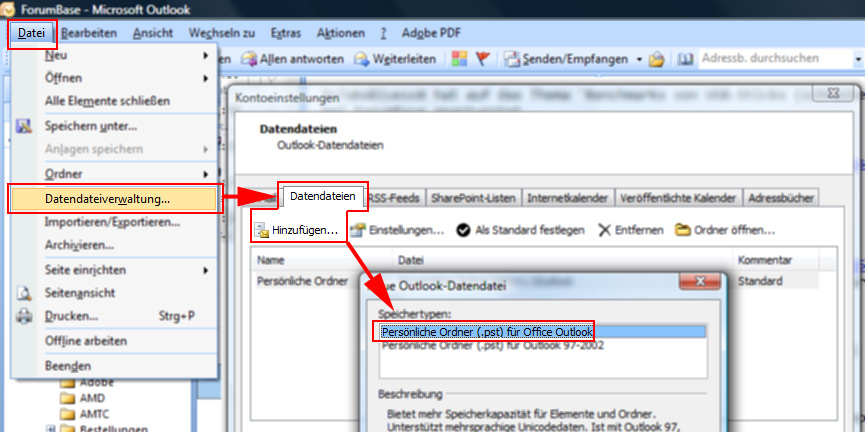
Task: Click the Seitenansicht preview icon
Action: (x=24, y=293)
